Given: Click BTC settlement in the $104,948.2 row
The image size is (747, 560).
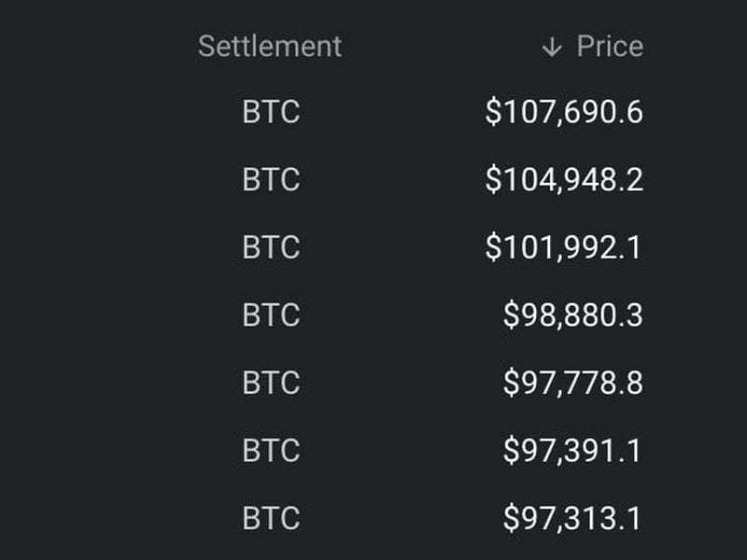Looking at the screenshot, I should click(x=271, y=180).
